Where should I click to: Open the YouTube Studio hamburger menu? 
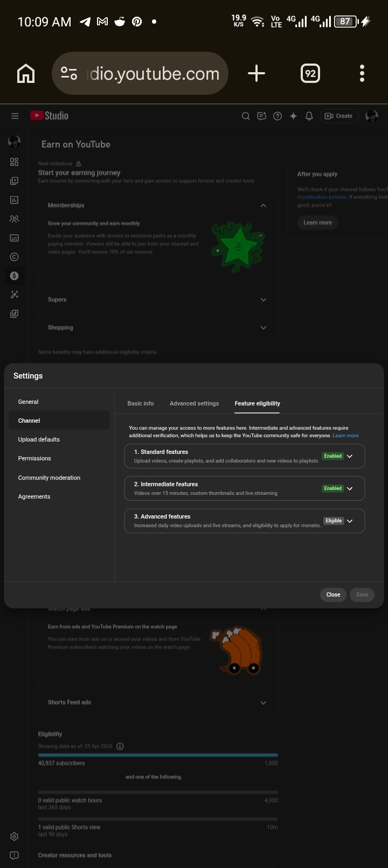pos(15,116)
